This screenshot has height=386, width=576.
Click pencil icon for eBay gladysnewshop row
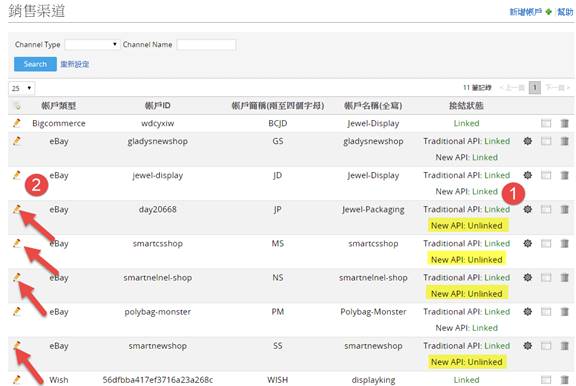[x=17, y=141]
